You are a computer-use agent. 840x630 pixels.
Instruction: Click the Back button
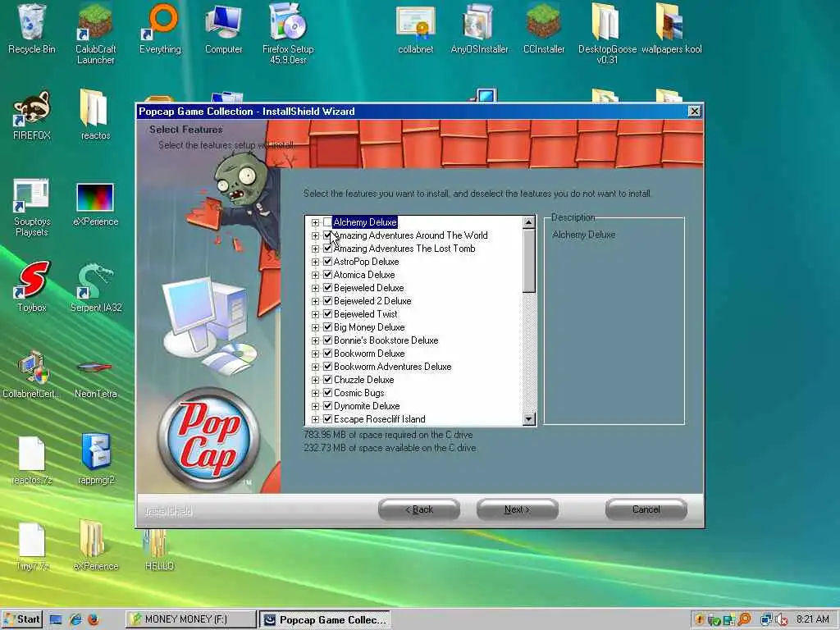[419, 509]
